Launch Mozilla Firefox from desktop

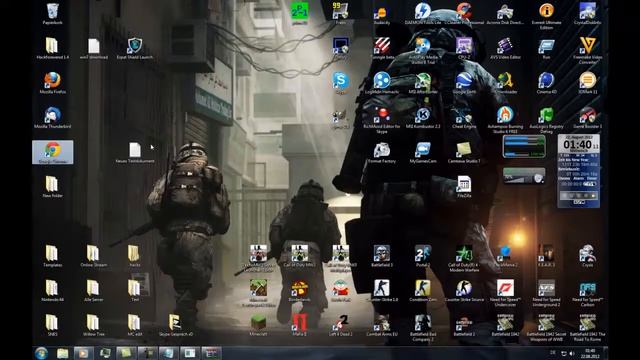(x=53, y=83)
